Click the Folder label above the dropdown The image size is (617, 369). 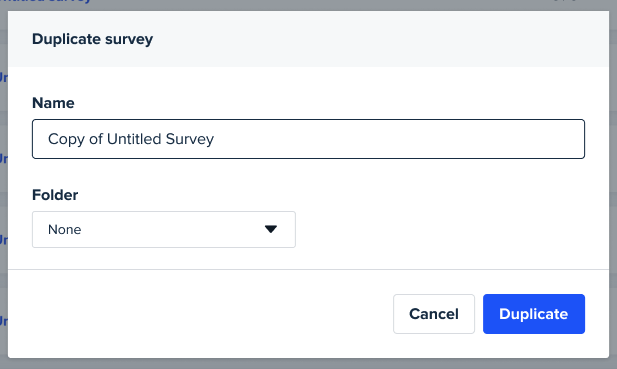55,195
